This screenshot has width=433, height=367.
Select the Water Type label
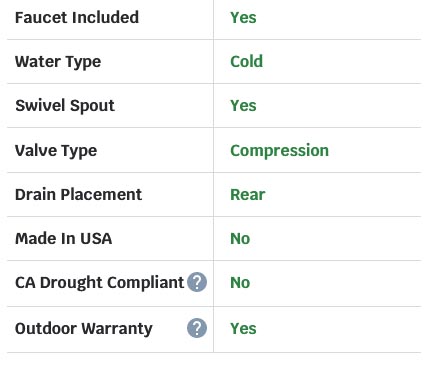pyautogui.click(x=58, y=62)
